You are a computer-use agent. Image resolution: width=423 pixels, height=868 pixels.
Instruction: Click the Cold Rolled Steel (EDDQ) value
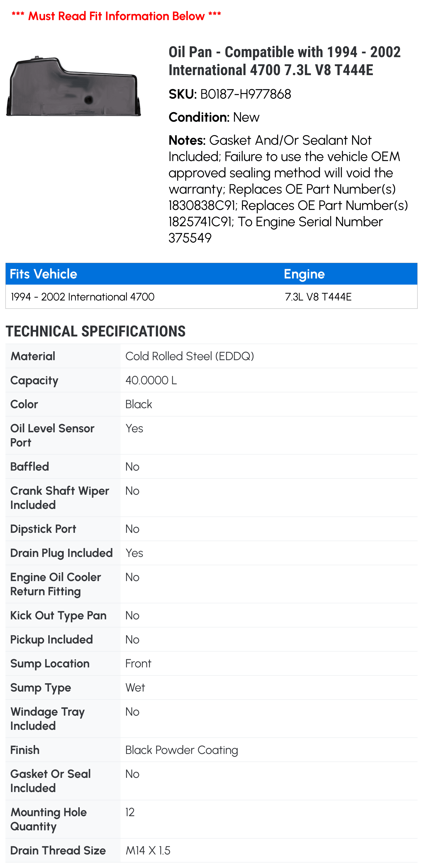tap(190, 356)
